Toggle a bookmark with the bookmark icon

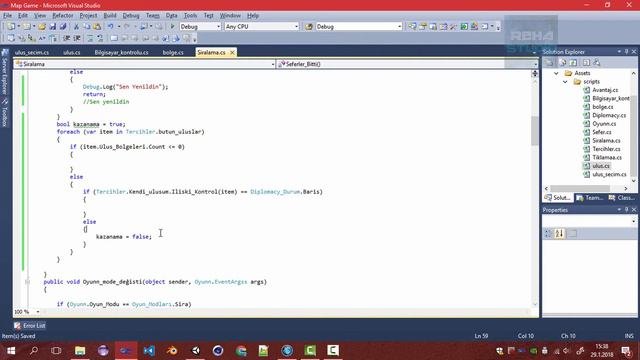click(x=114, y=38)
